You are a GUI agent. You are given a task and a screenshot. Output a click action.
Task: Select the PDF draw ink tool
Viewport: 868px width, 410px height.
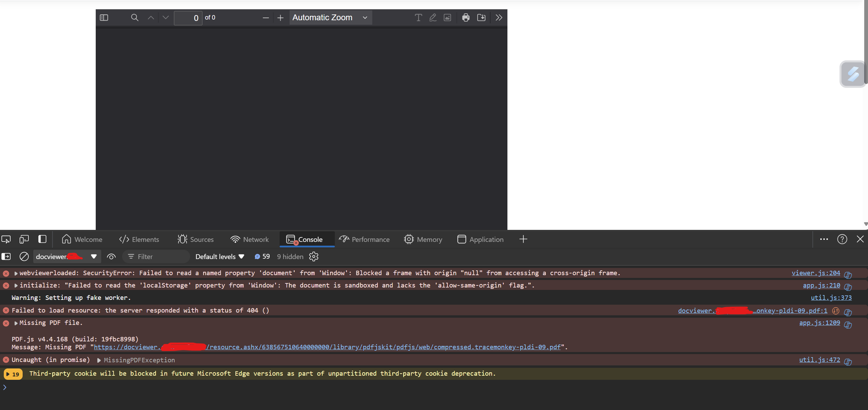pyautogui.click(x=433, y=17)
